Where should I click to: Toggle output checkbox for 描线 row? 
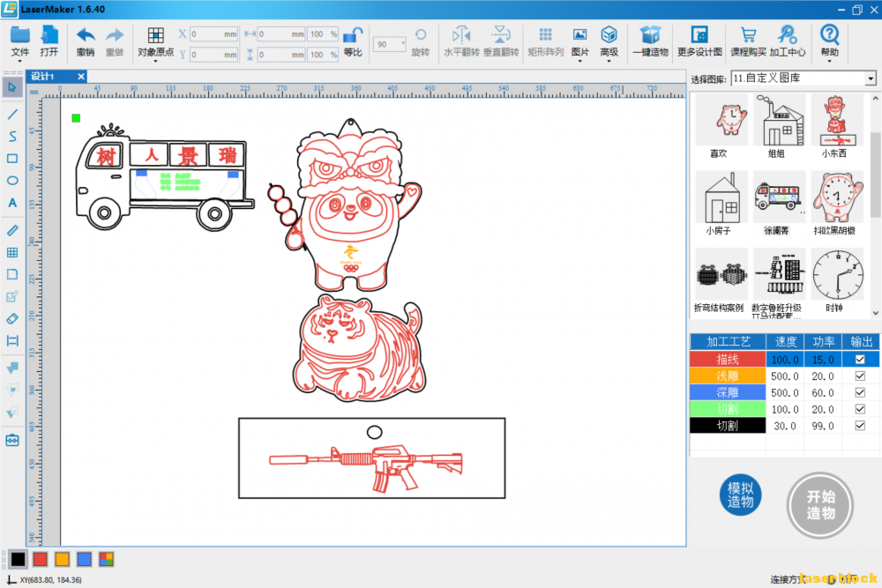[860, 360]
